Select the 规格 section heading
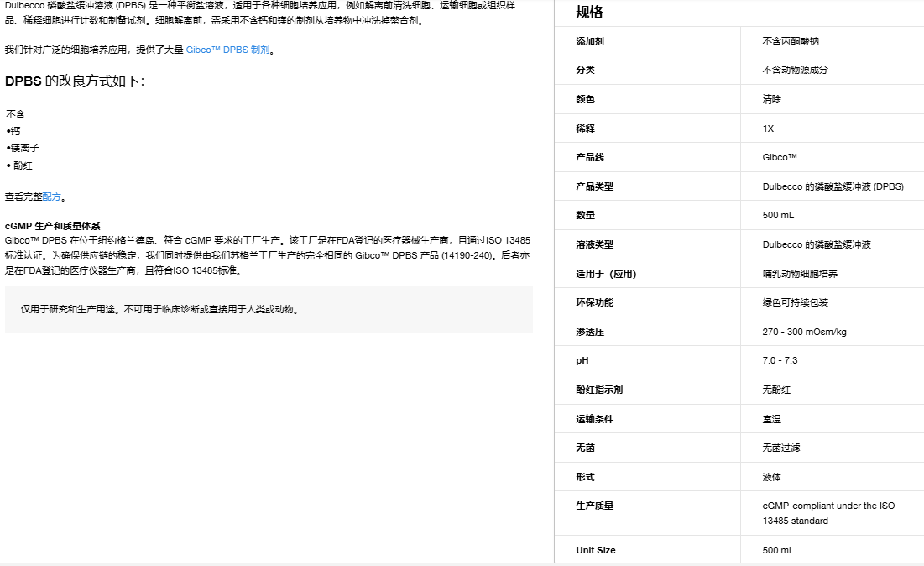Screen dimensions: 924x566 point(587,13)
